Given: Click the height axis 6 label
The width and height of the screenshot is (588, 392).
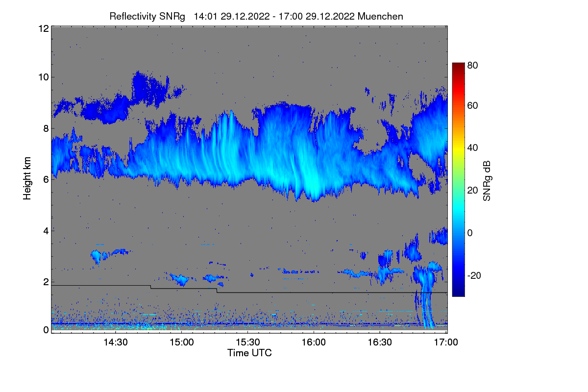Looking at the screenshot, I should 45,179.
